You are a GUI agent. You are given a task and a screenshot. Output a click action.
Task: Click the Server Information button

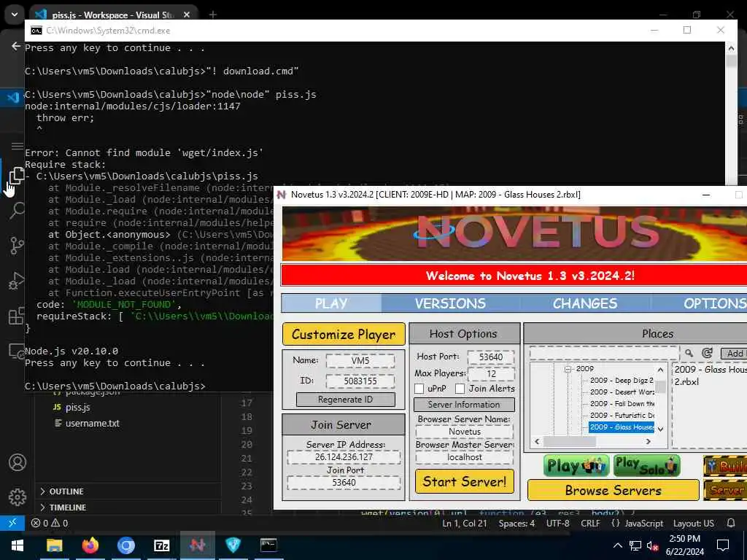[464, 405]
